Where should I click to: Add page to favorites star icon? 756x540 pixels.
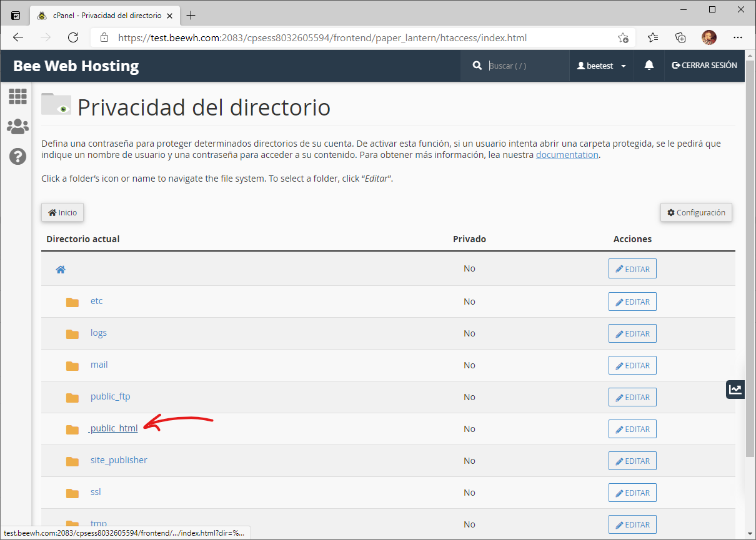coord(623,37)
